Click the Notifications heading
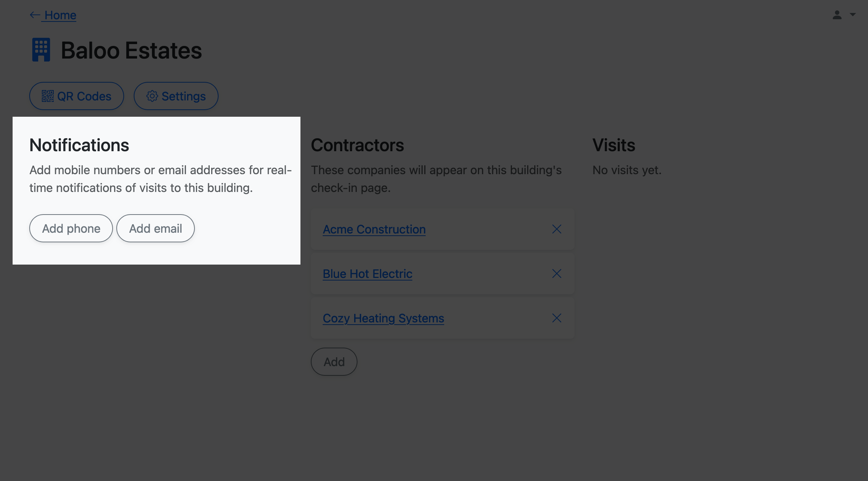The image size is (868, 481). pos(79,145)
